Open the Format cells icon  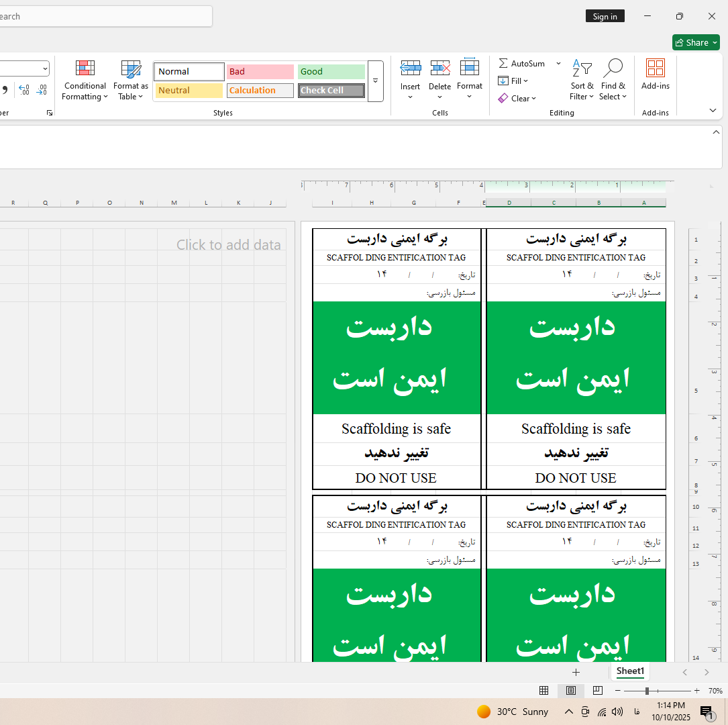point(469,68)
